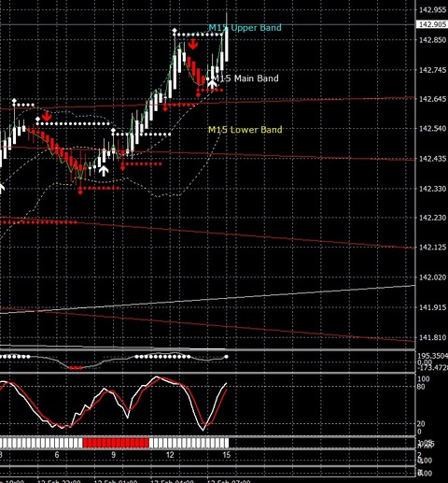448x483 pixels.
Task: Click the 142.330 price axis label
Action: click(x=432, y=189)
